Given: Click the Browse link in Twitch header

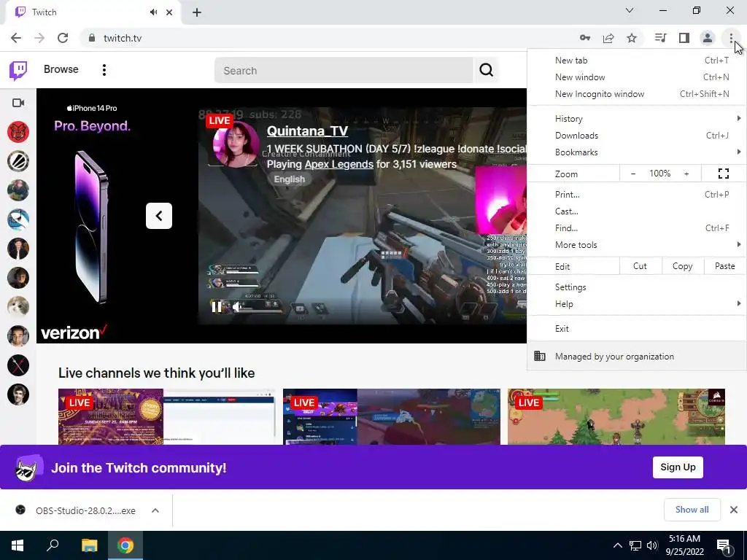Looking at the screenshot, I should click(x=61, y=69).
